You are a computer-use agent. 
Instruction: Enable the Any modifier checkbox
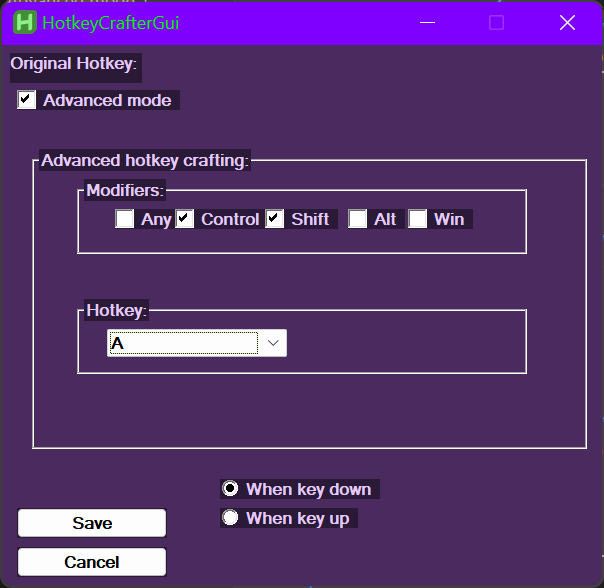tap(125, 219)
